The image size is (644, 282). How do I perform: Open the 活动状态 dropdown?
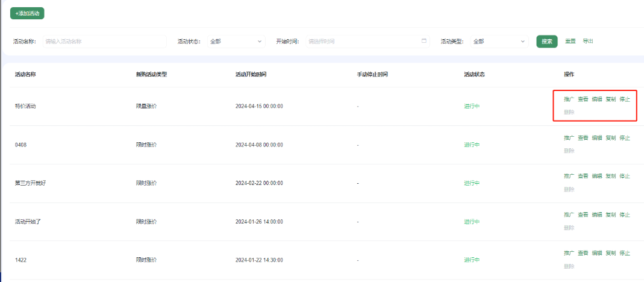236,42
